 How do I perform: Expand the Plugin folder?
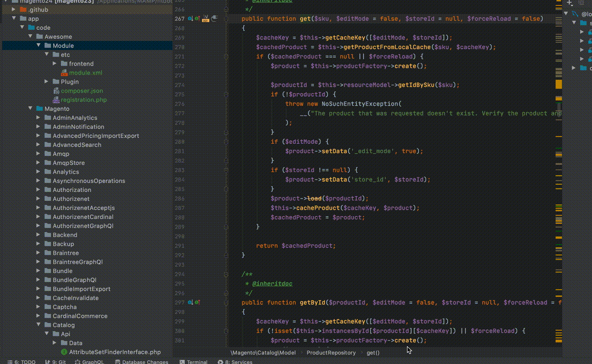[x=46, y=82]
